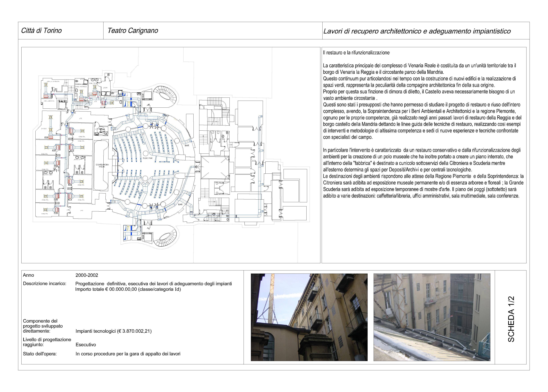Open the crane courtyard photo thumbnail
Viewport: 548px width, 392px height.
click(309, 317)
